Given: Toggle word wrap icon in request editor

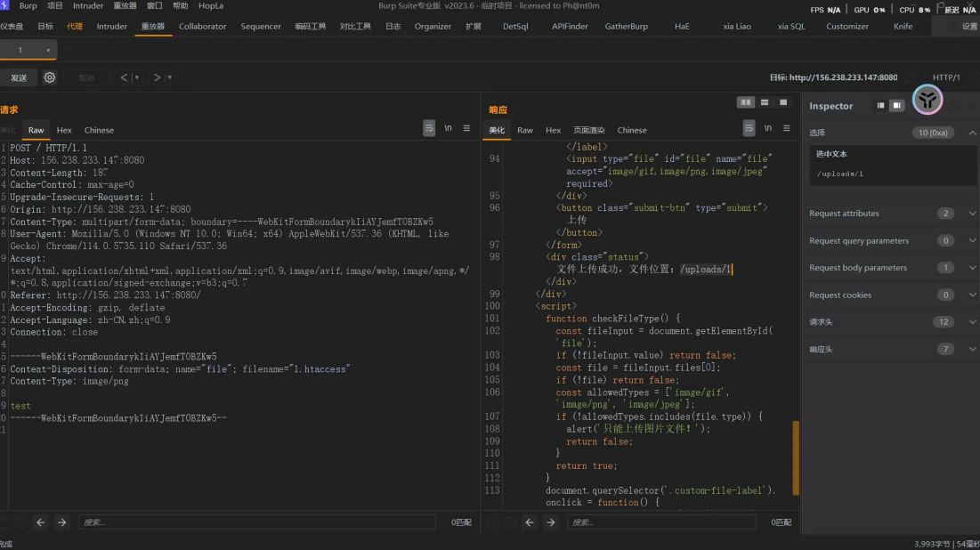Looking at the screenshot, I should pos(429,128).
